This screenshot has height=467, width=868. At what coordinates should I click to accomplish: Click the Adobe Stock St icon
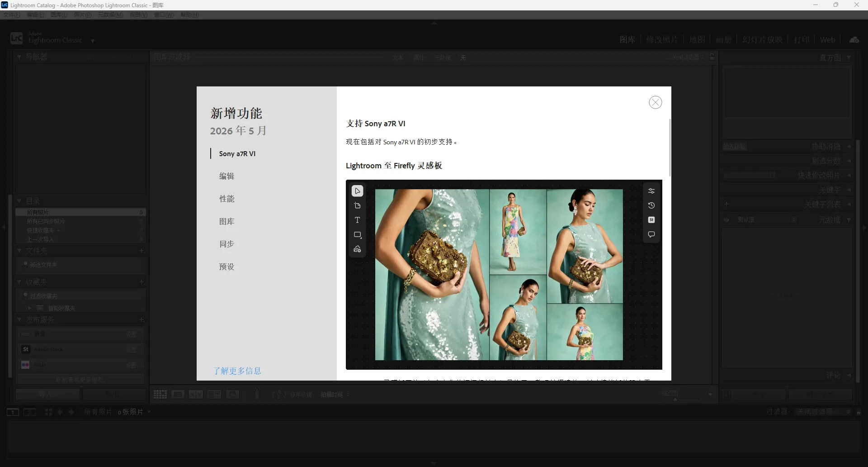(25, 349)
